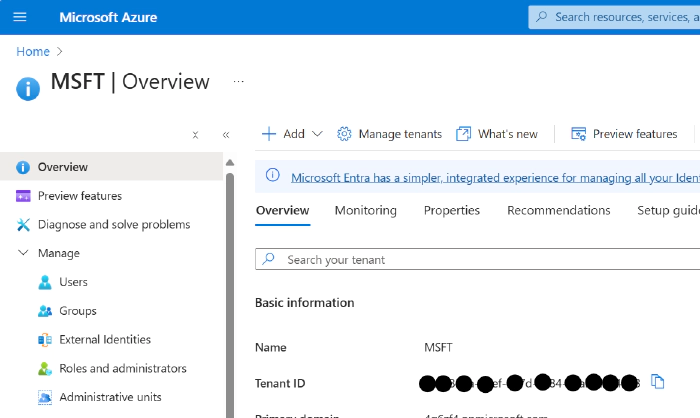Viewport: 700px width, 418px height.
Task: Click the Users icon in sidebar
Action: pos(45,282)
